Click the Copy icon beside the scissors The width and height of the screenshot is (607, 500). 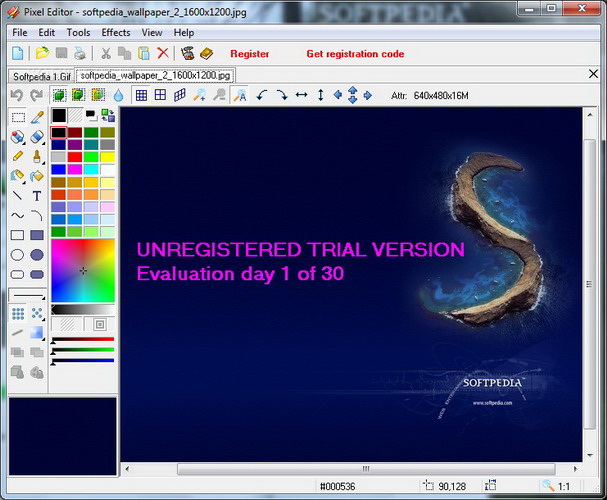[x=124, y=53]
